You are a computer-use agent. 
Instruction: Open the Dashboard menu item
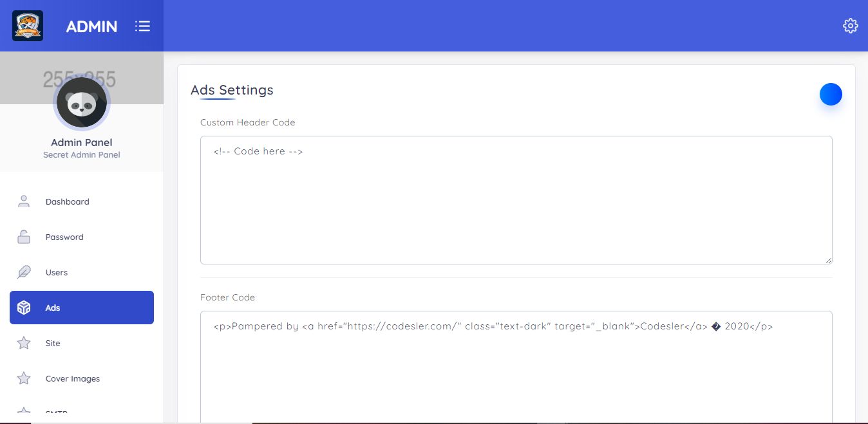click(82, 201)
